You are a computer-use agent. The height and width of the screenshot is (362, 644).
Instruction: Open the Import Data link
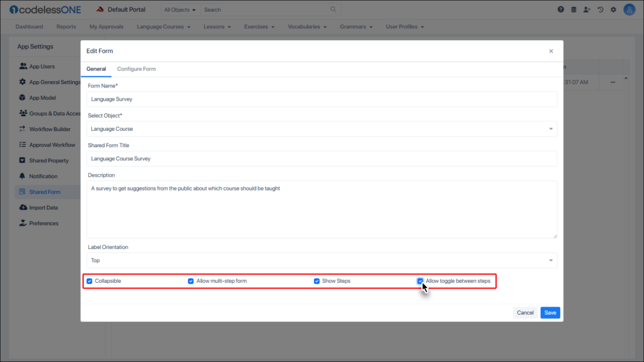43,207
